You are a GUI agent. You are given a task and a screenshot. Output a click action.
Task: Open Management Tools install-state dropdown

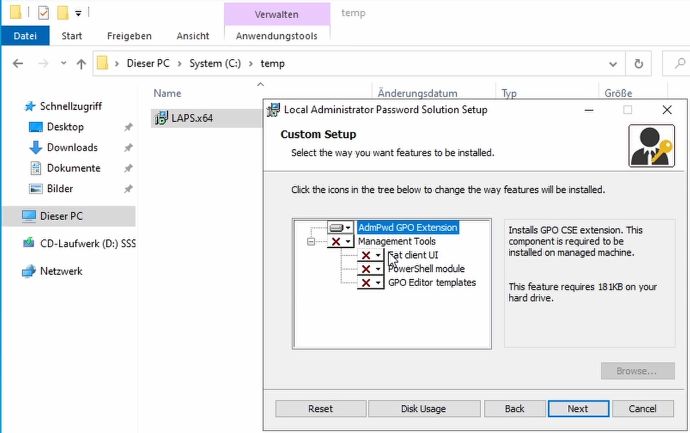[341, 241]
